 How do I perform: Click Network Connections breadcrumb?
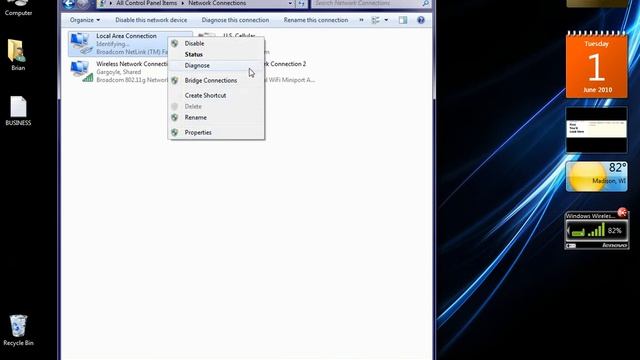[217, 3]
